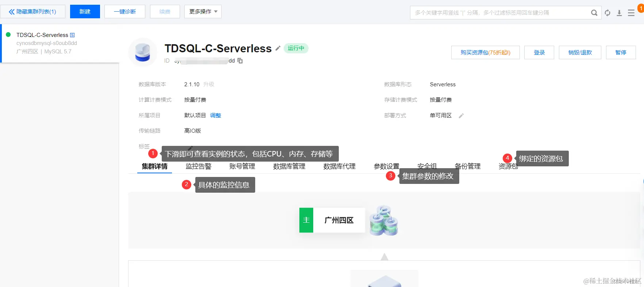Screen dimensions: 644x287
Task: Open the 数据库代理 tab
Action: (340, 166)
